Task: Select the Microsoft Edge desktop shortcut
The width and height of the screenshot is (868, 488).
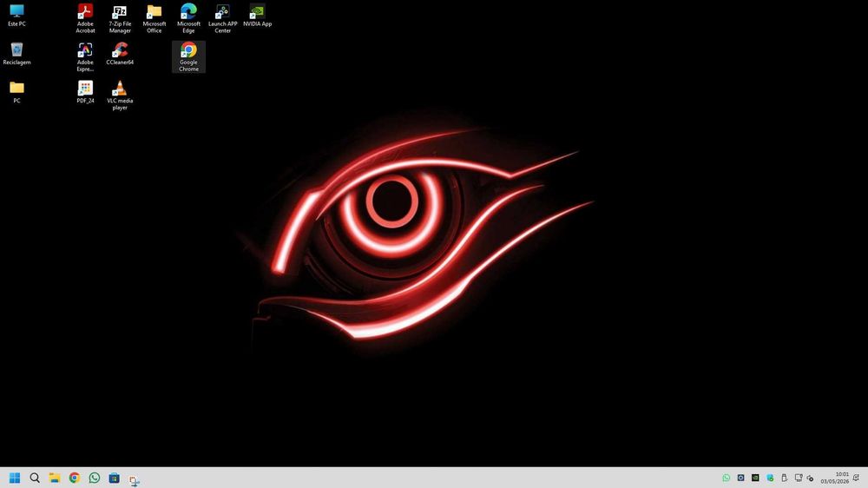Action: tap(188, 18)
